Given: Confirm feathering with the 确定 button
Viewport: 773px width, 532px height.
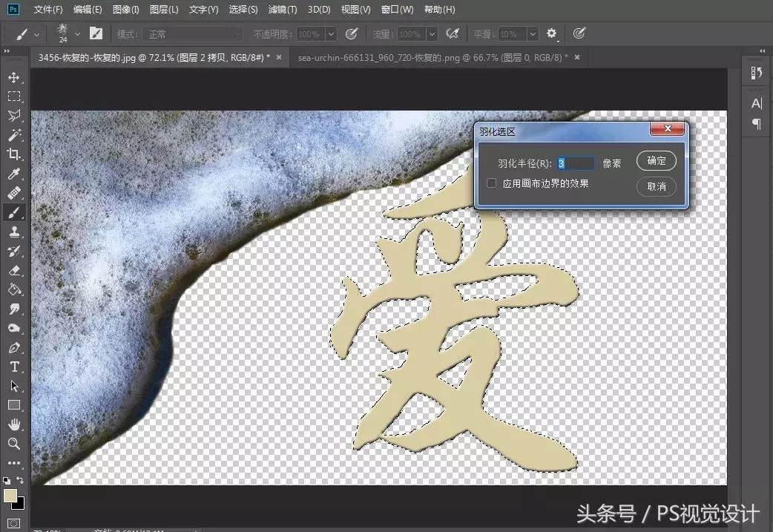Looking at the screenshot, I should [x=656, y=161].
